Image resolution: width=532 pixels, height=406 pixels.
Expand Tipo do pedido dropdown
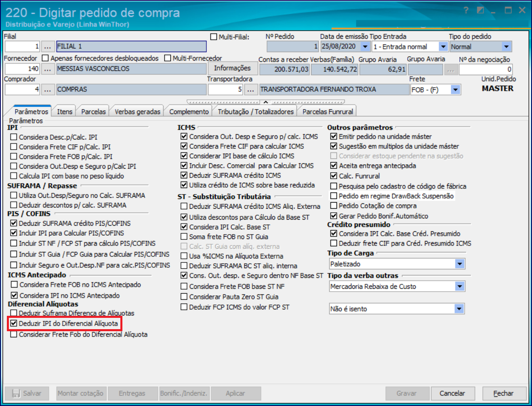click(x=507, y=47)
